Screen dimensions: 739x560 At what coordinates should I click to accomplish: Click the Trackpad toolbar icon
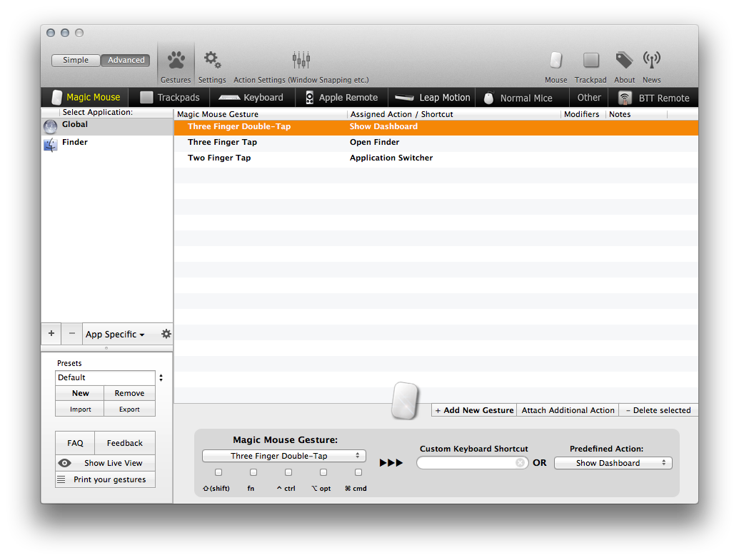(x=590, y=61)
